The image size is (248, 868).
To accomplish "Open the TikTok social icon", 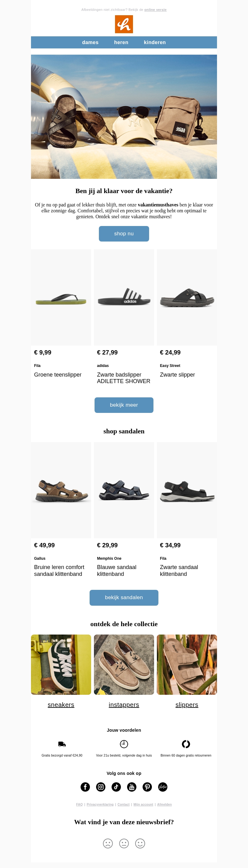I will click(116, 787).
